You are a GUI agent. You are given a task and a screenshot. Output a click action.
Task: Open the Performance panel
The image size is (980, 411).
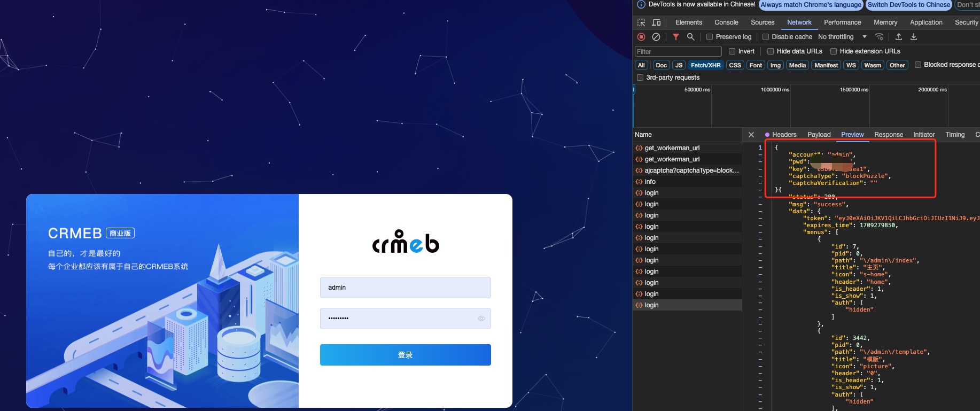[x=842, y=22]
